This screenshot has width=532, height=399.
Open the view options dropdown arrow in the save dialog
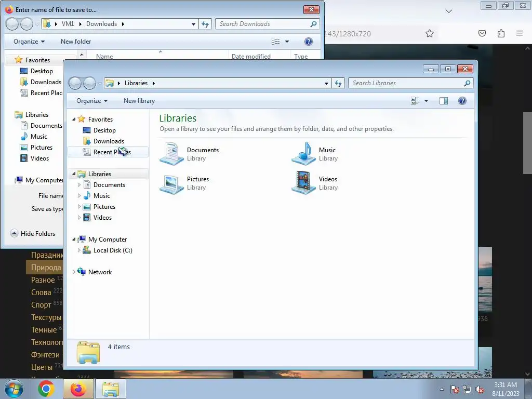click(287, 42)
